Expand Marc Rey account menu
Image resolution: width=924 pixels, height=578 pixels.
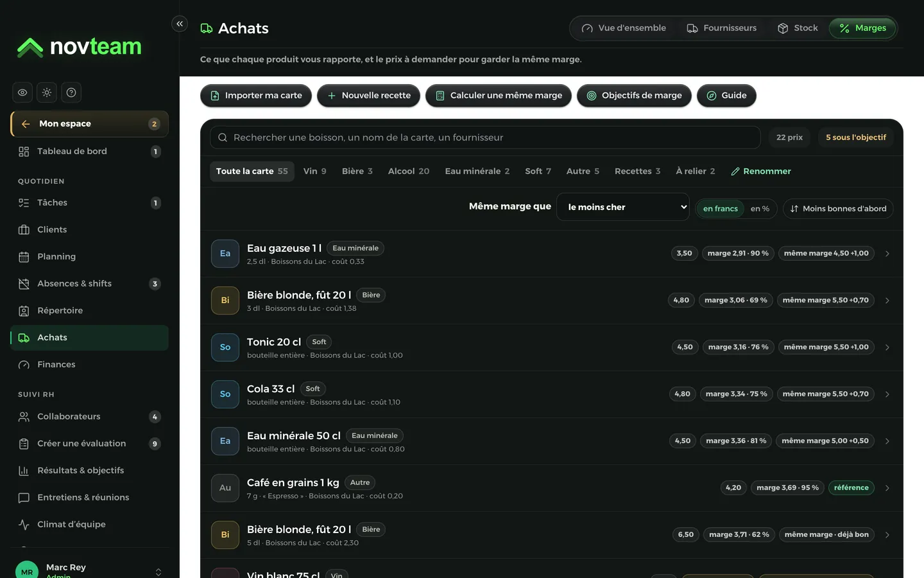tap(158, 572)
